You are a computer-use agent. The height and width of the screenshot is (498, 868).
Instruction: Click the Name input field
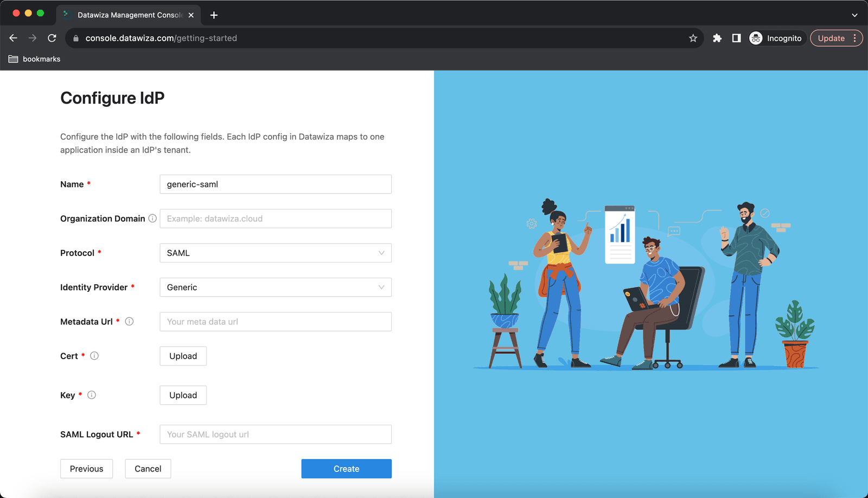click(276, 184)
